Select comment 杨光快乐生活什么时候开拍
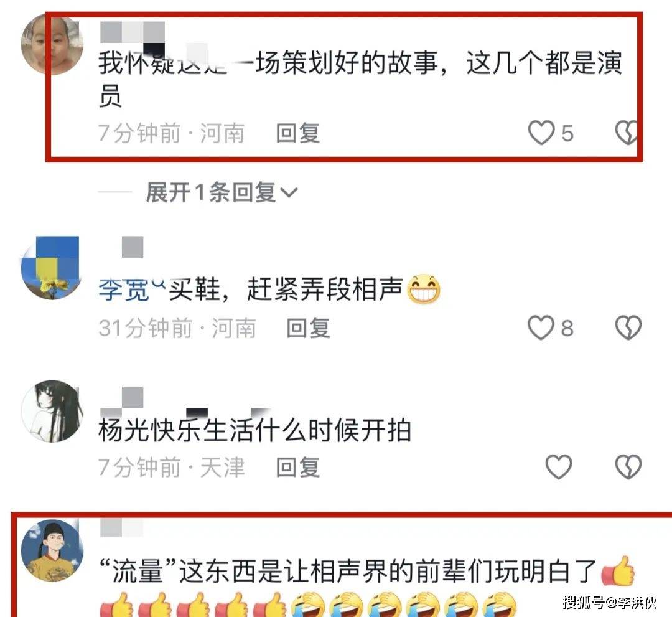The width and height of the screenshot is (672, 617). pos(255,430)
